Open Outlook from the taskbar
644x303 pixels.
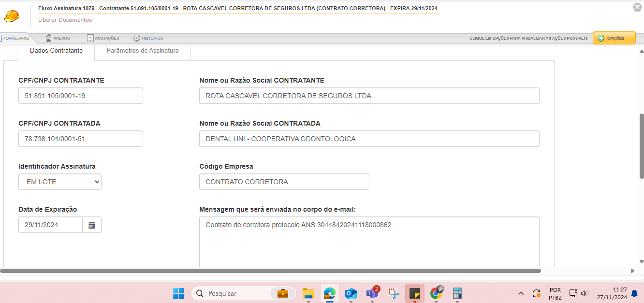pyautogui.click(x=351, y=293)
